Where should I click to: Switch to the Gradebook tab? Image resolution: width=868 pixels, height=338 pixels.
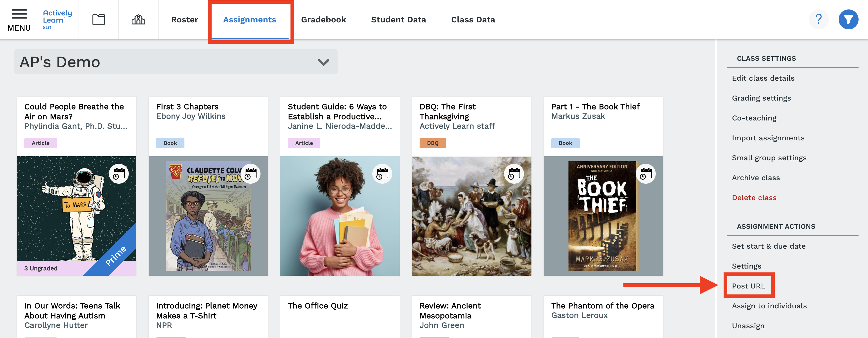323,20
